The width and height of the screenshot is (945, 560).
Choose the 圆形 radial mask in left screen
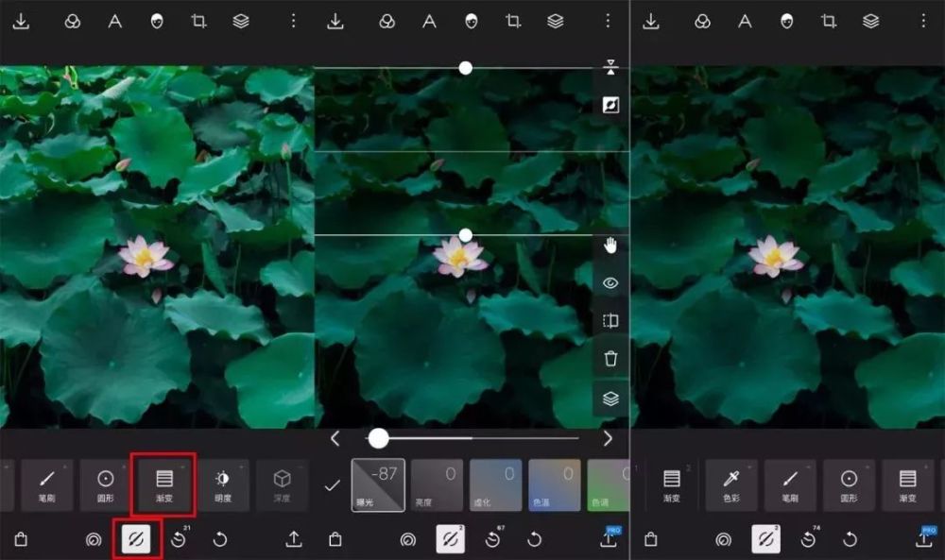point(106,485)
